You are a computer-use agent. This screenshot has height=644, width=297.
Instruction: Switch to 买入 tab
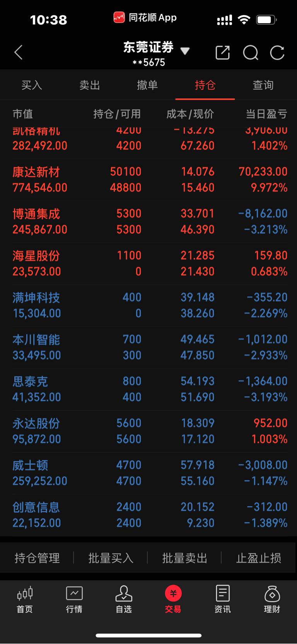point(32,85)
